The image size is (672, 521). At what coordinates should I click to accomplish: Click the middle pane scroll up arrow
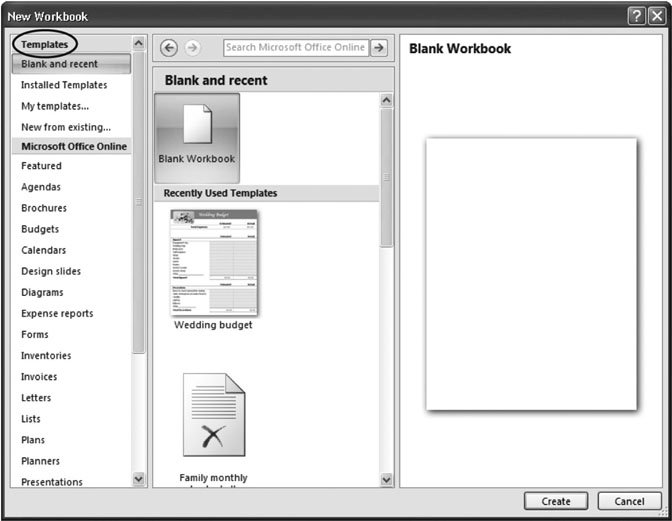click(387, 101)
